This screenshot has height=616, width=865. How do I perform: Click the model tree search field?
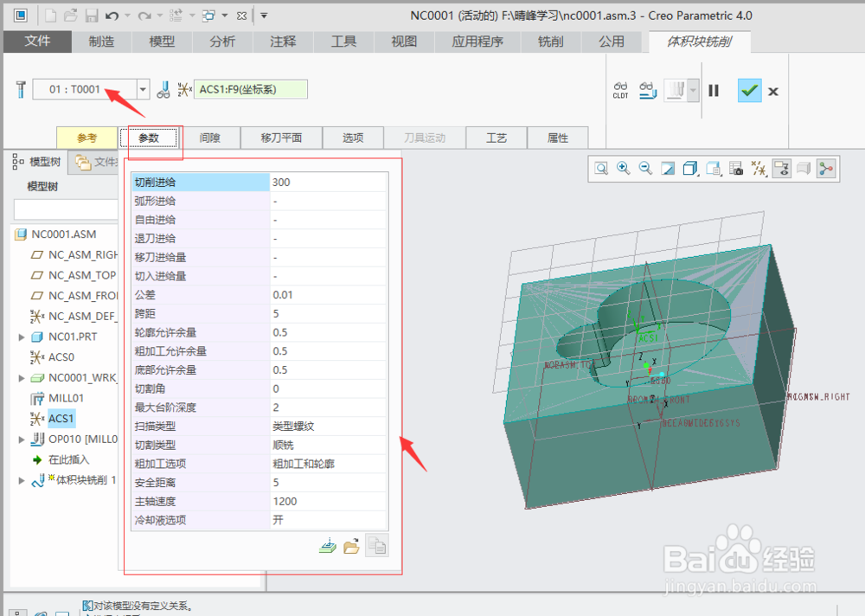[67, 209]
